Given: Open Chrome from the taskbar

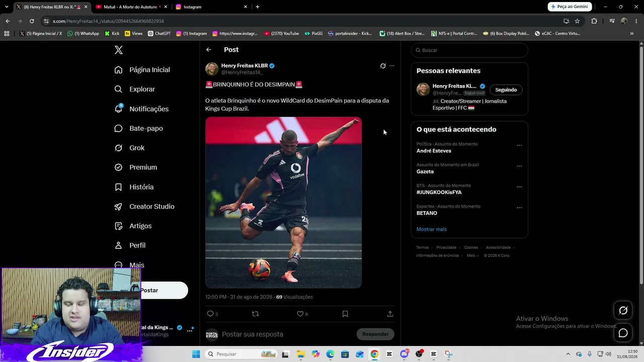Looking at the screenshot, I should pyautogui.click(x=374, y=354).
